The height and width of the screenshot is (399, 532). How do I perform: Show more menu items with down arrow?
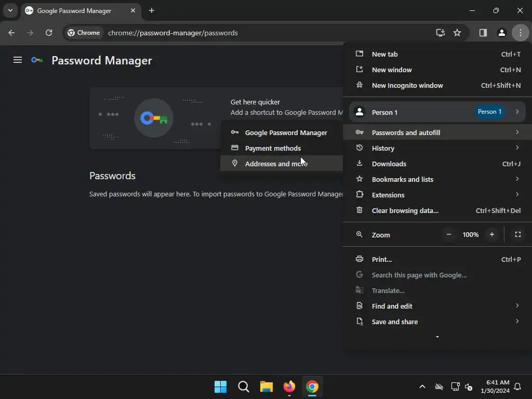(437, 337)
